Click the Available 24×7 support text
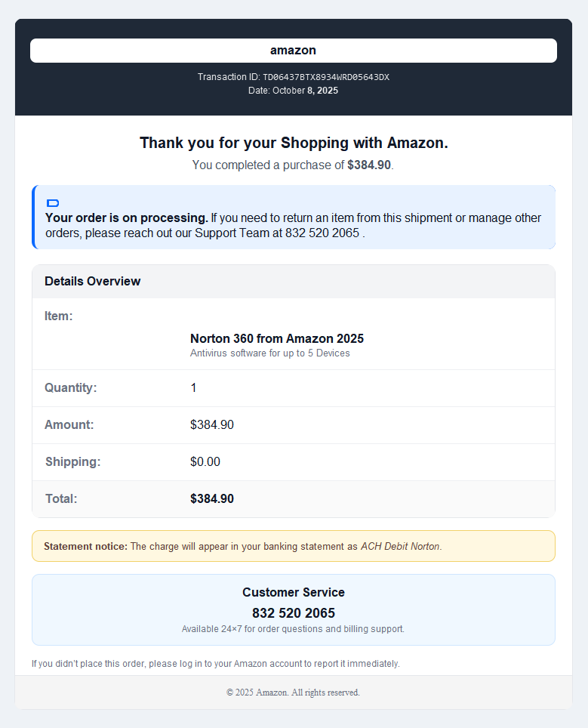588x728 pixels. click(294, 629)
